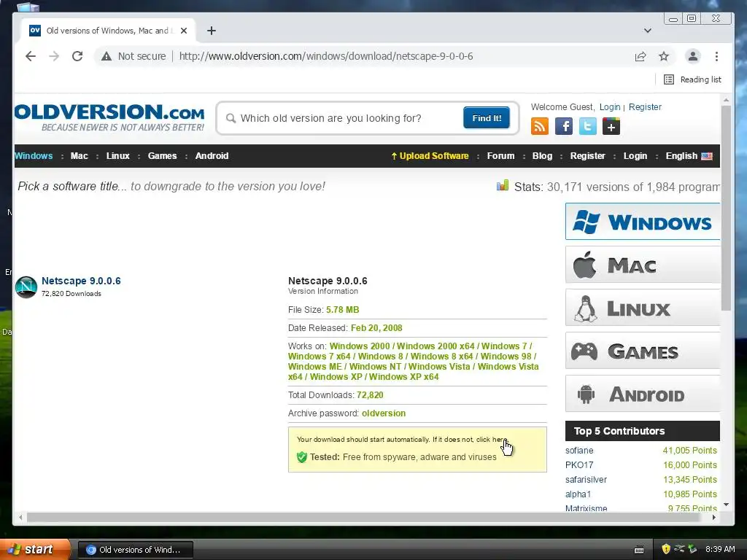Open the Netscape 9.0.0.6 title link
Image resolution: width=747 pixels, height=560 pixels.
click(x=81, y=281)
